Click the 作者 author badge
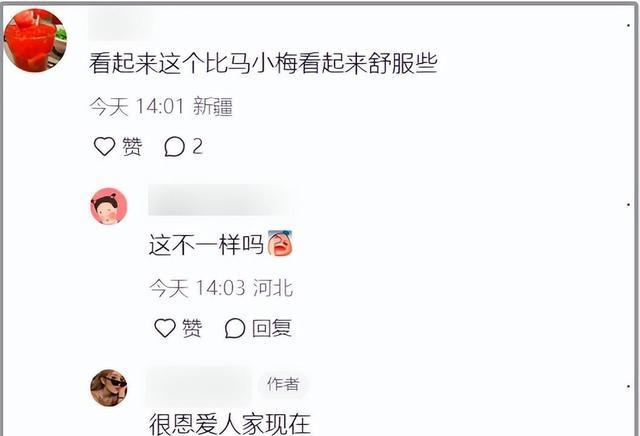This screenshot has width=640, height=436. (x=283, y=384)
